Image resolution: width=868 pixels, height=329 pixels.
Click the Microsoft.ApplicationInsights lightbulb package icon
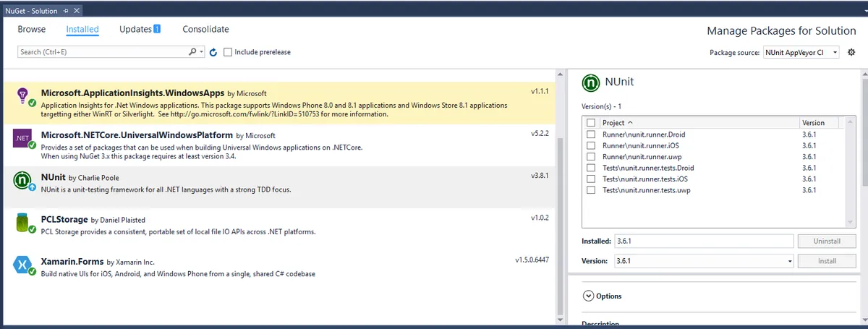pos(23,95)
